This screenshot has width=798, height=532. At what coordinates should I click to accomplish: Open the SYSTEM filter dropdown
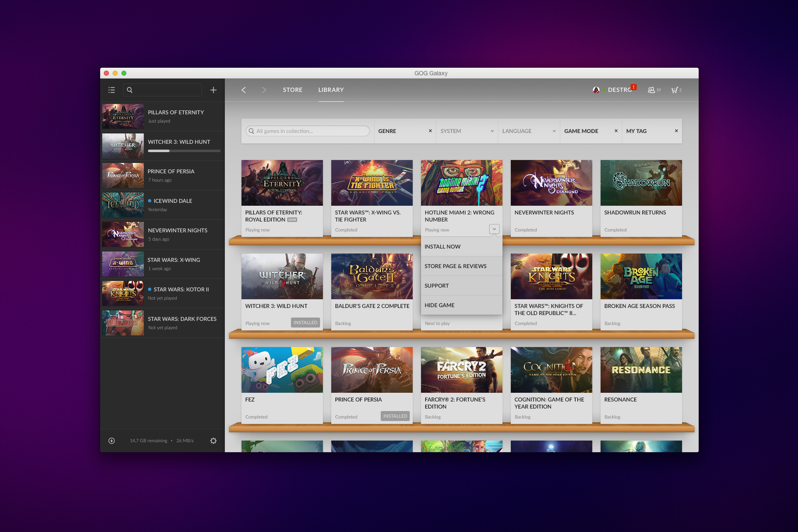(x=465, y=131)
